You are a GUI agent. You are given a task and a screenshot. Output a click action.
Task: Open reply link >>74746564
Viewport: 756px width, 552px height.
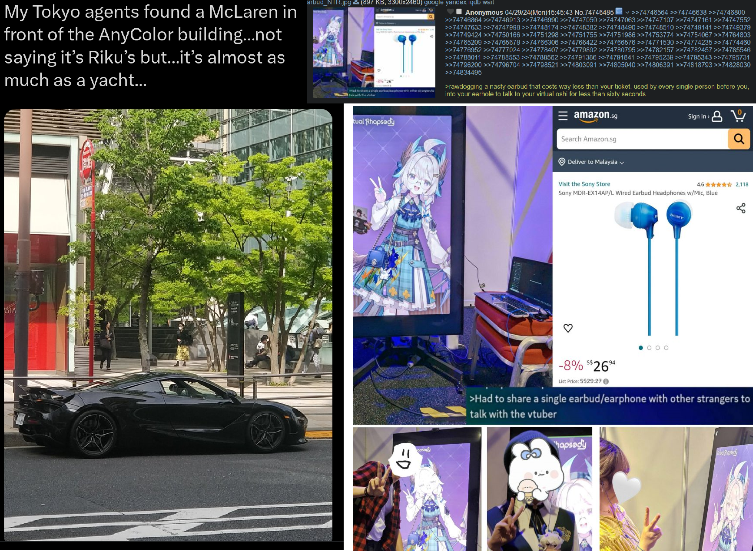(x=650, y=12)
